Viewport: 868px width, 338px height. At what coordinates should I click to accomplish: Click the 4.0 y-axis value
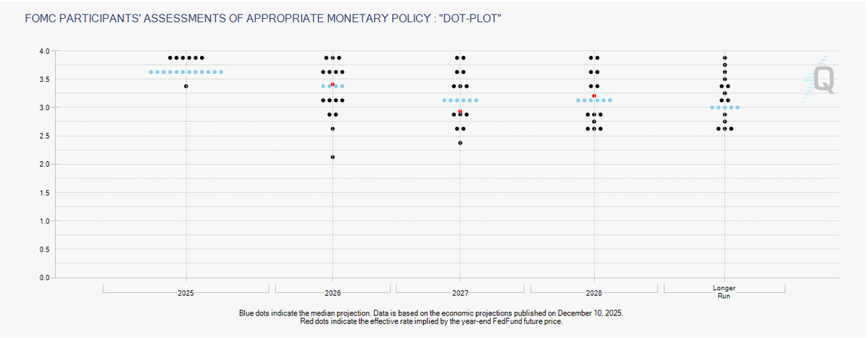(x=43, y=51)
